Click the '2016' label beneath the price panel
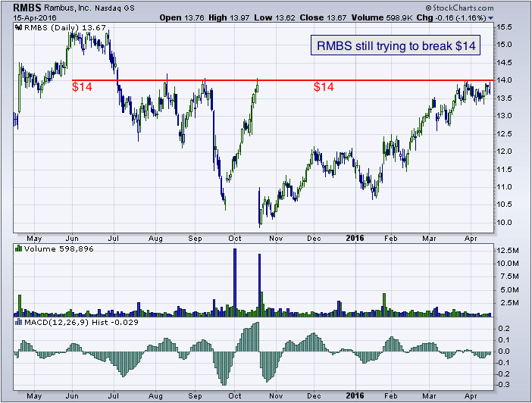 point(355,238)
